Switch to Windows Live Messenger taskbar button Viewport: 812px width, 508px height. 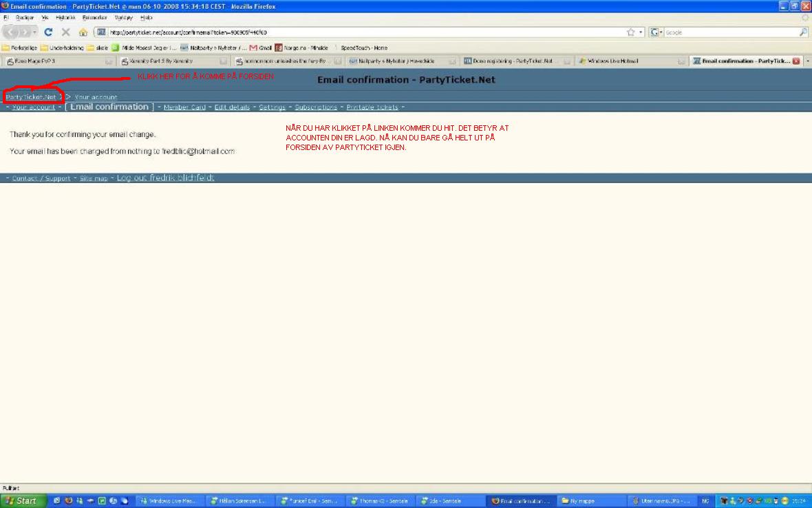[169, 500]
